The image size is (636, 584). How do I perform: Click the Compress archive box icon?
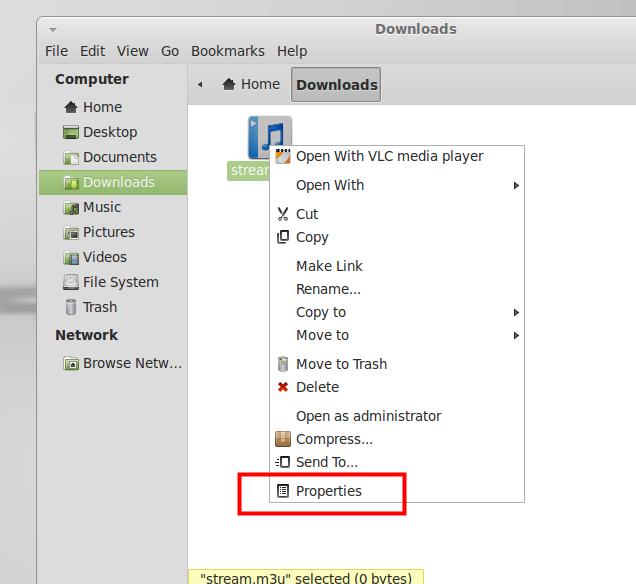[283, 439]
